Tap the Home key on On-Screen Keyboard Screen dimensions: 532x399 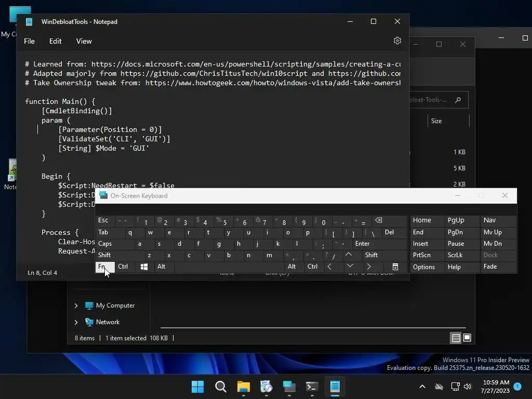pyautogui.click(x=427, y=220)
